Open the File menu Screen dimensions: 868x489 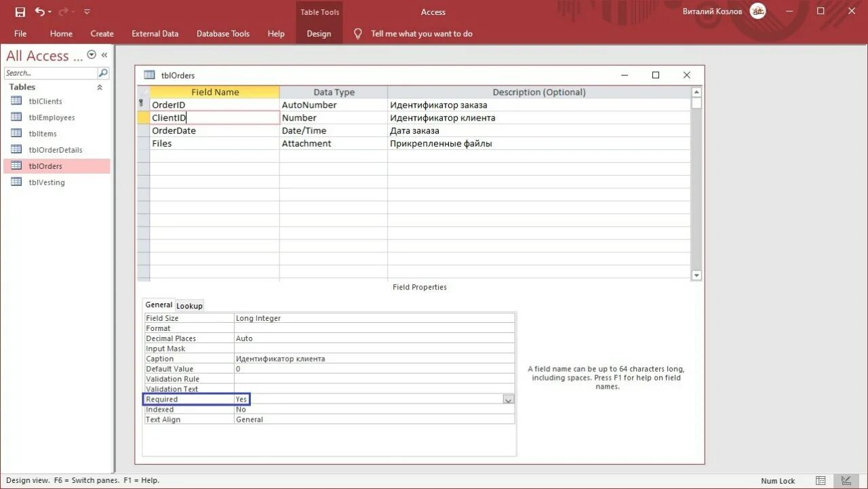tap(20, 33)
